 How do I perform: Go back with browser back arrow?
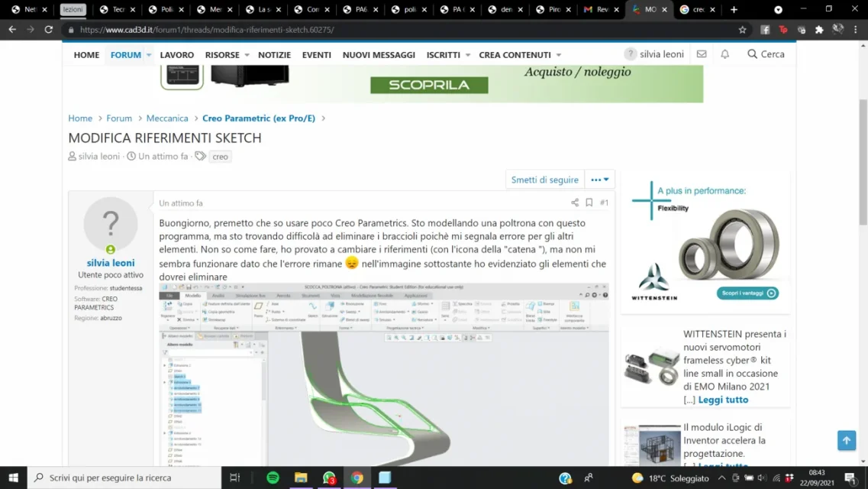(12, 29)
